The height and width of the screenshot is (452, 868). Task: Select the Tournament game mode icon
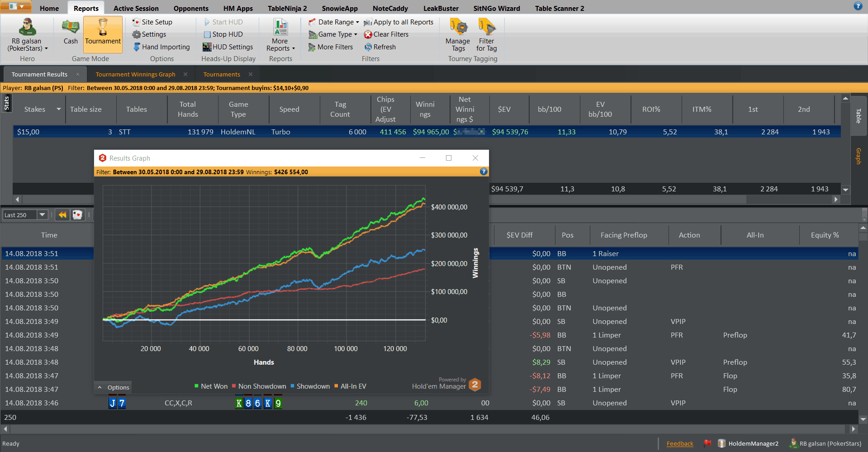click(x=103, y=28)
